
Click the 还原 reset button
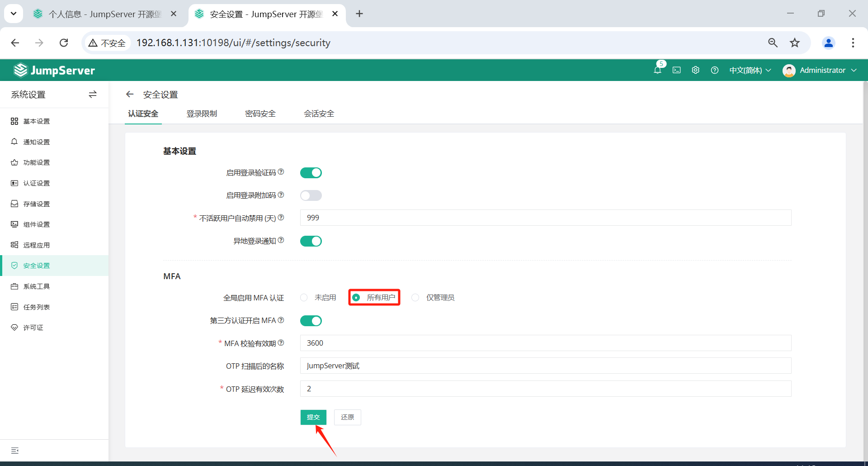[348, 417]
